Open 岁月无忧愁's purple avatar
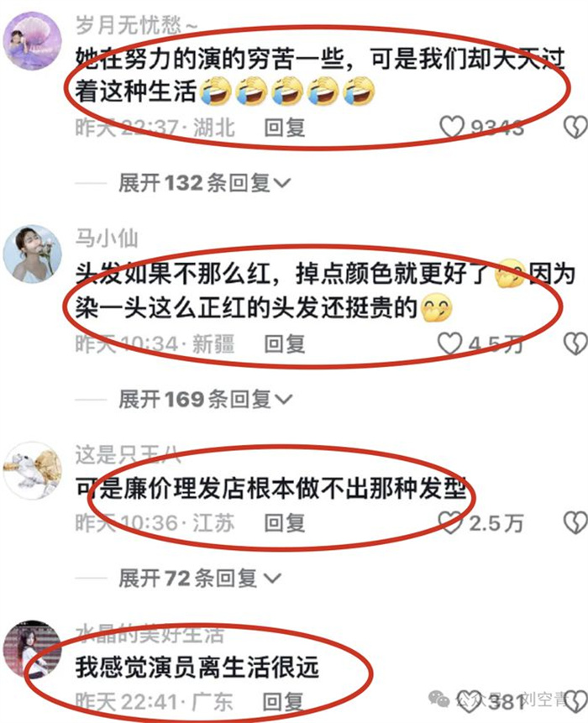588x723 pixels. point(32,41)
